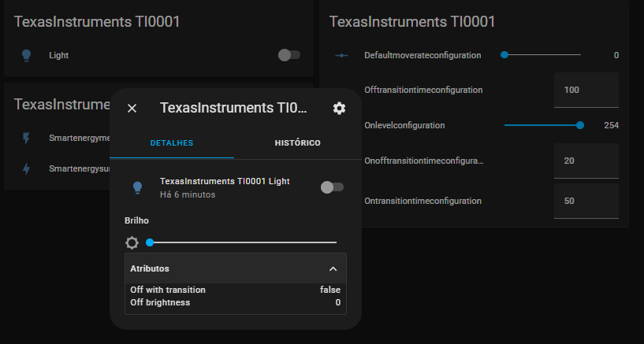This screenshot has height=344, width=644.
Task: Adjust the Onlevelconfiguration slider
Action: click(x=542, y=125)
